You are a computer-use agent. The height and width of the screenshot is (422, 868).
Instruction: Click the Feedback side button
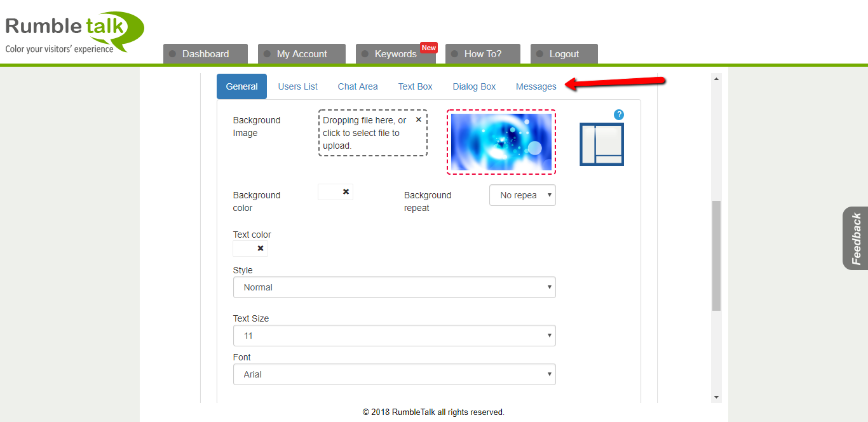[x=856, y=238]
